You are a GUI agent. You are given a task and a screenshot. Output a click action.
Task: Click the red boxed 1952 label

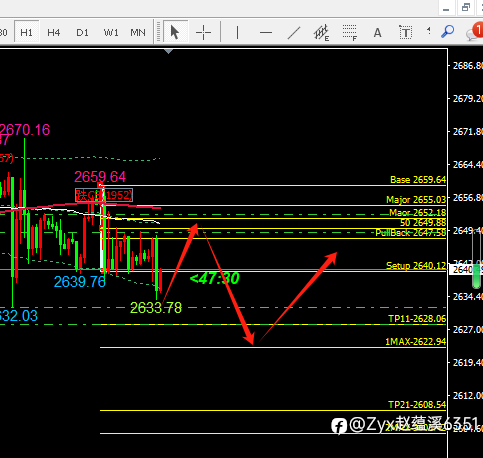tap(104, 195)
